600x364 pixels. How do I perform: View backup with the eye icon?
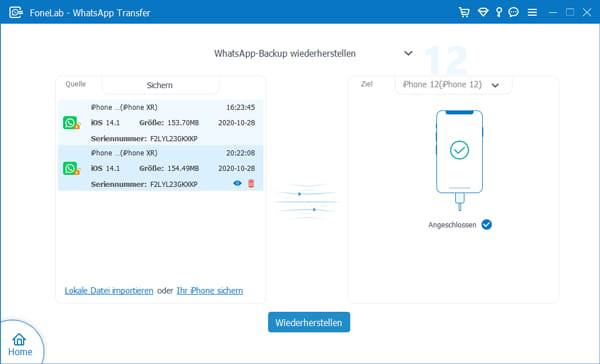[237, 183]
